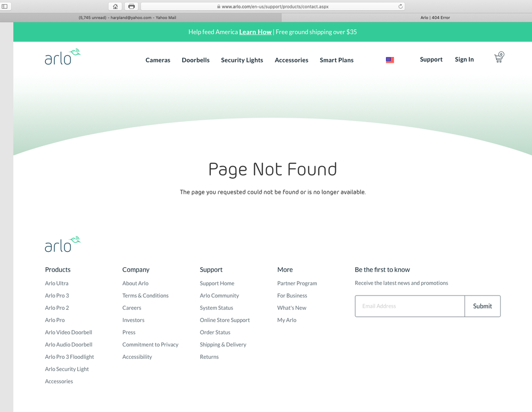This screenshot has width=532, height=412.
Task: Click the Email Address input field
Action: coord(410,306)
